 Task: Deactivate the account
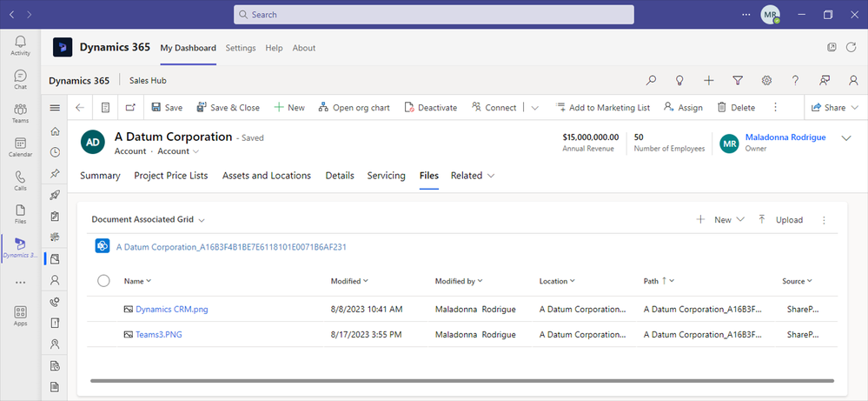tap(431, 108)
